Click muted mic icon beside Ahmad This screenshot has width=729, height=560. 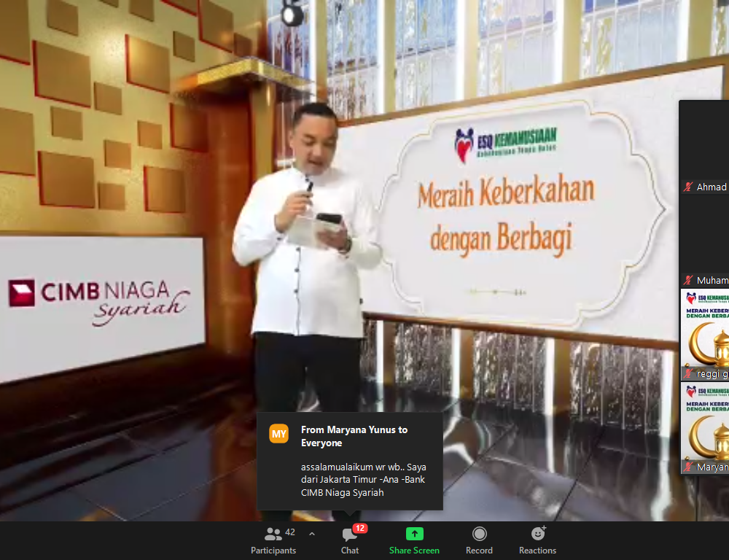[687, 187]
